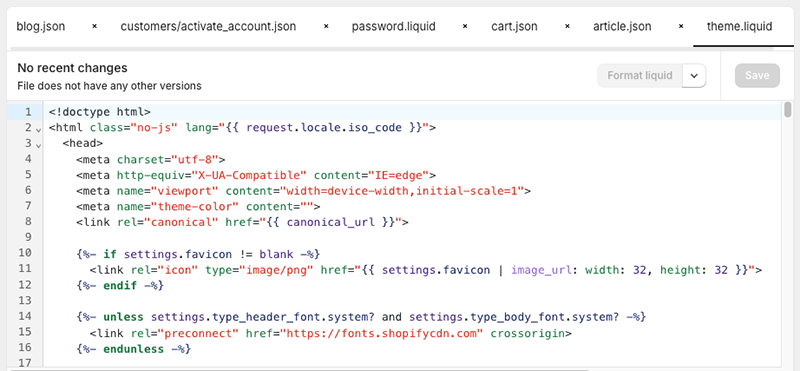The height and width of the screenshot is (371, 800).
Task: Click line number 8 in the gutter
Action: click(x=28, y=221)
